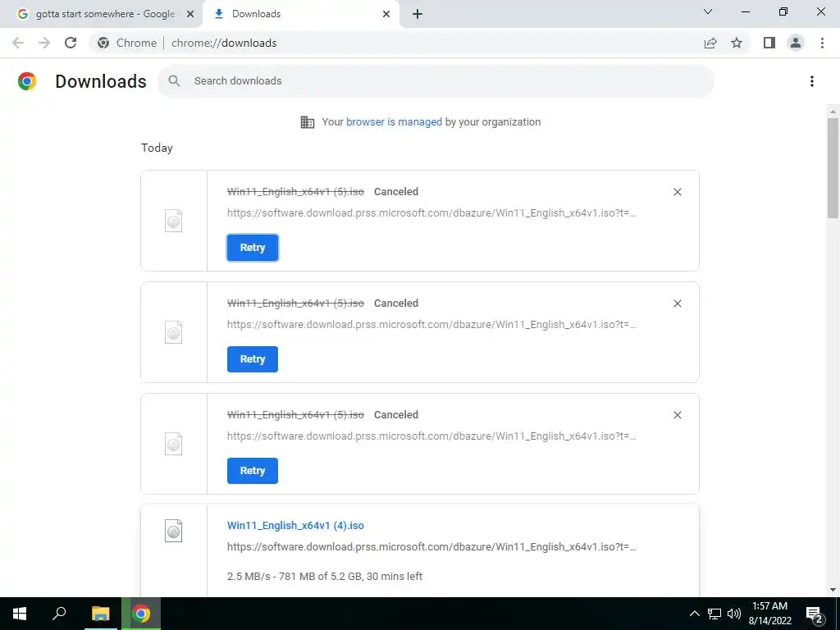840x630 pixels.
Task: Remove the third canceled download from list
Action: tap(677, 414)
